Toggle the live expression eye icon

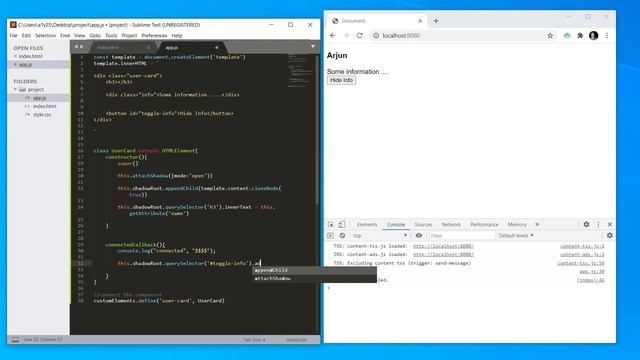419,236
